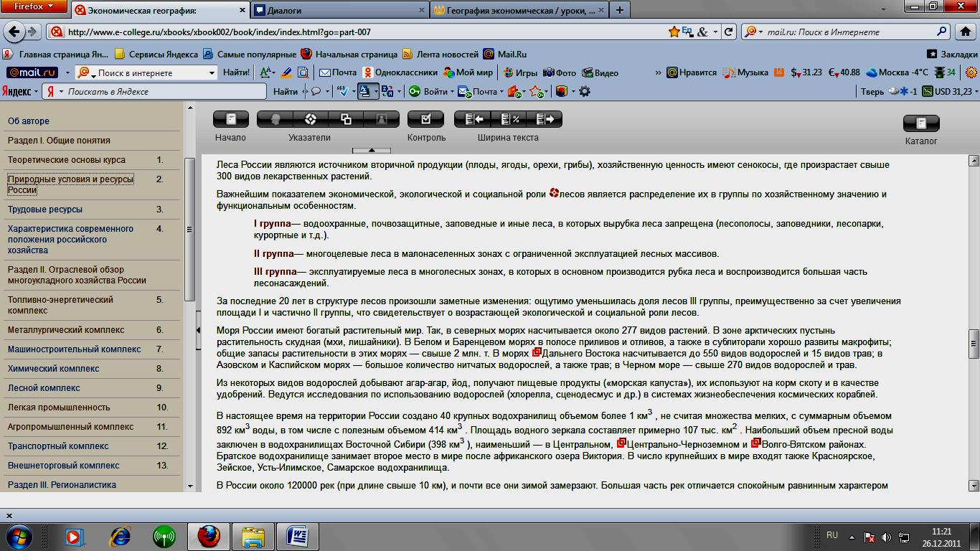The width and height of the screenshot is (980, 551).
Task: Click the red link icon before Волго-Вятском
Action: [755, 443]
